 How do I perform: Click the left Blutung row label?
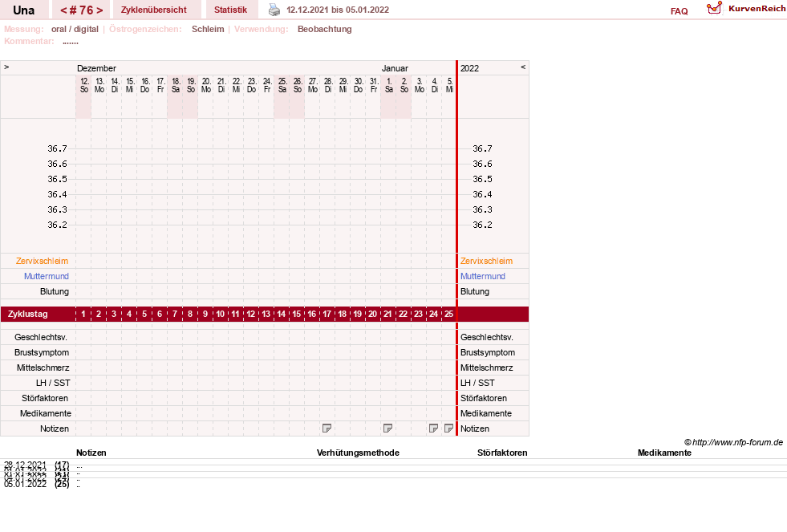pyautogui.click(x=55, y=291)
